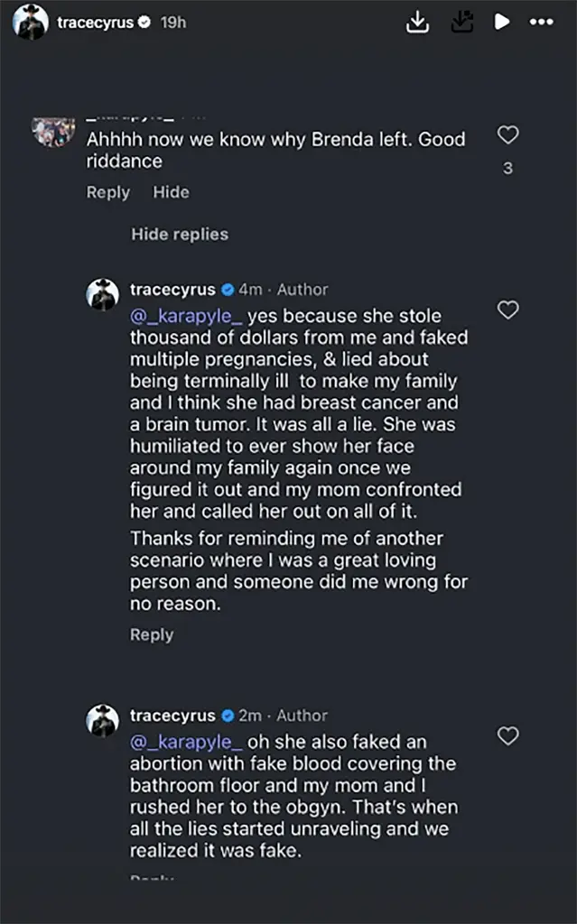
Task: Reply to the 'Brenda left' comment
Action: point(108,192)
